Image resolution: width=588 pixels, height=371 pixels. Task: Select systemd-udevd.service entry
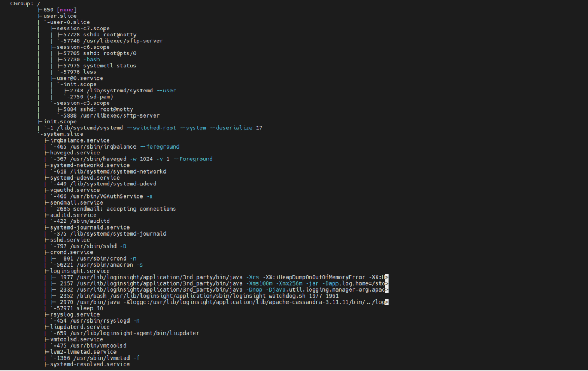pos(85,178)
